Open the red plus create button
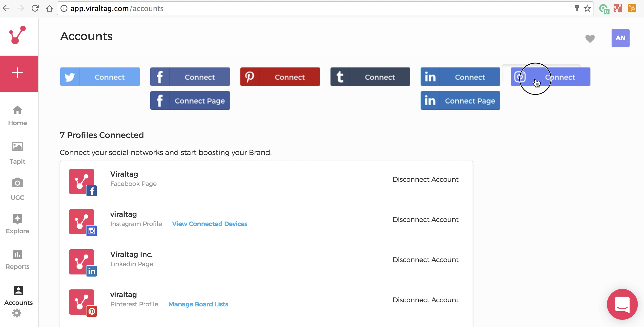Image resolution: width=644 pixels, height=327 pixels. [19, 73]
